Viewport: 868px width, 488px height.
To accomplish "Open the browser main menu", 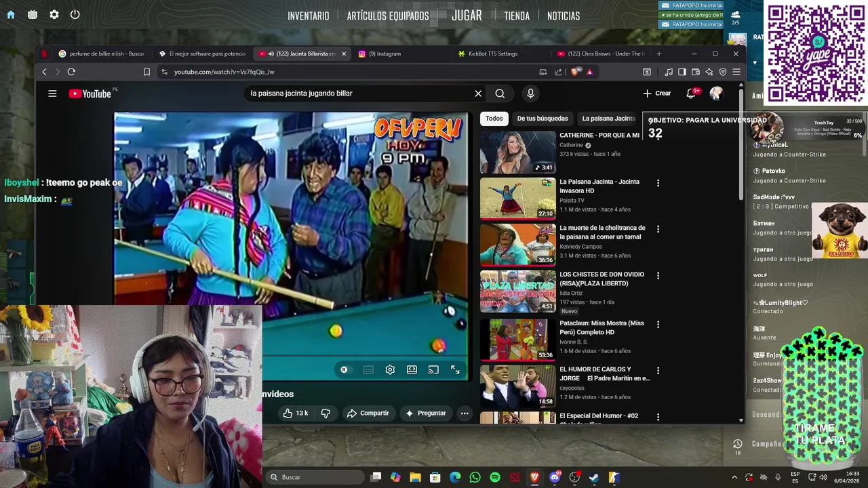I will tap(736, 72).
